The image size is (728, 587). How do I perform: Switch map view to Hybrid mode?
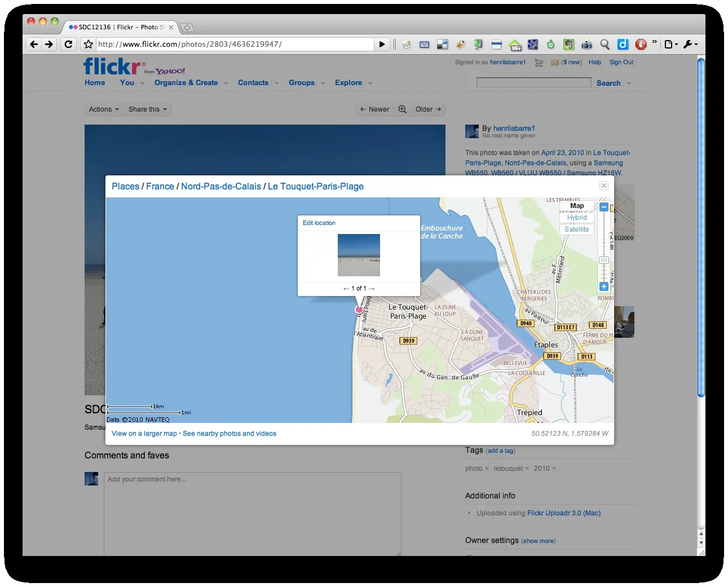(x=577, y=218)
